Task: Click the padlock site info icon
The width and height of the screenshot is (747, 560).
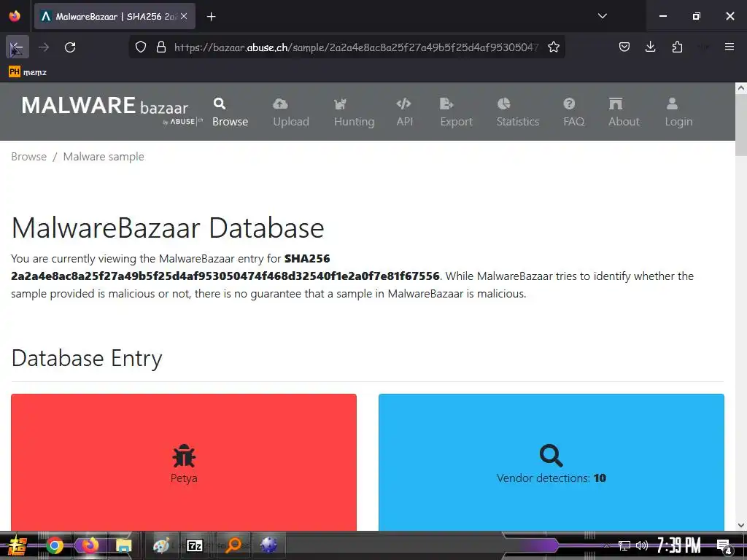Action: pyautogui.click(x=161, y=47)
